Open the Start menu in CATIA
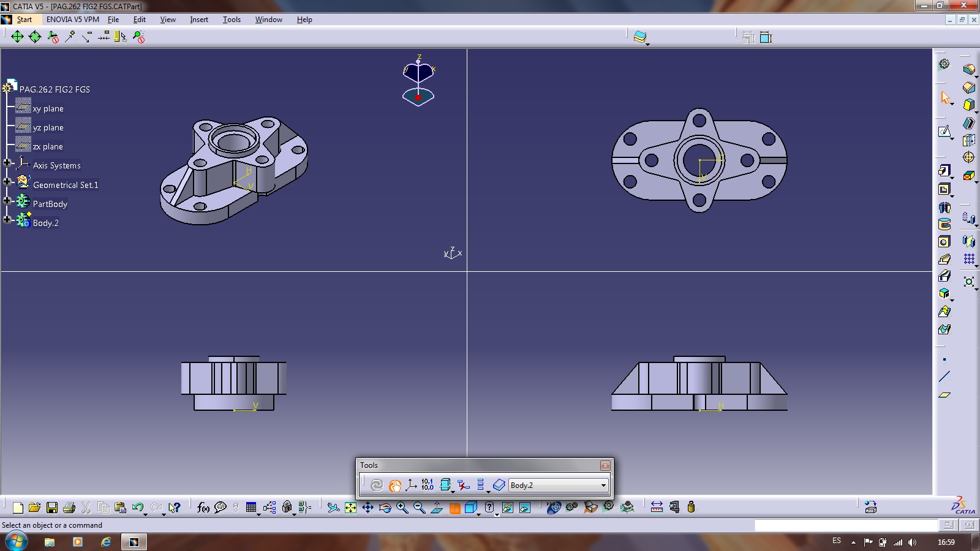 click(x=24, y=20)
